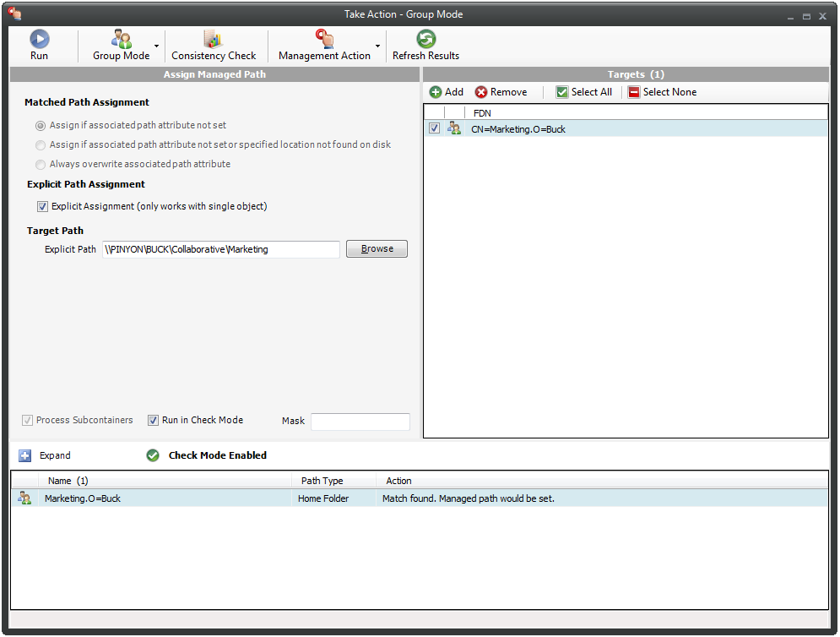
Task: Click the blue Expand plus icon
Action: click(x=24, y=455)
